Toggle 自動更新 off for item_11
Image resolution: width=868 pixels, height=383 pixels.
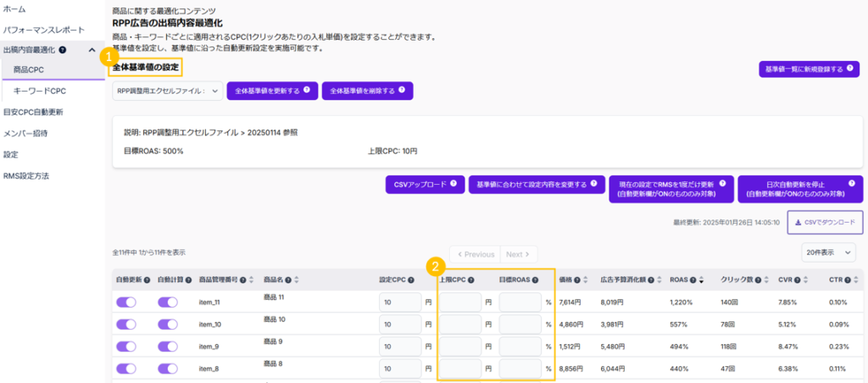pyautogui.click(x=126, y=302)
